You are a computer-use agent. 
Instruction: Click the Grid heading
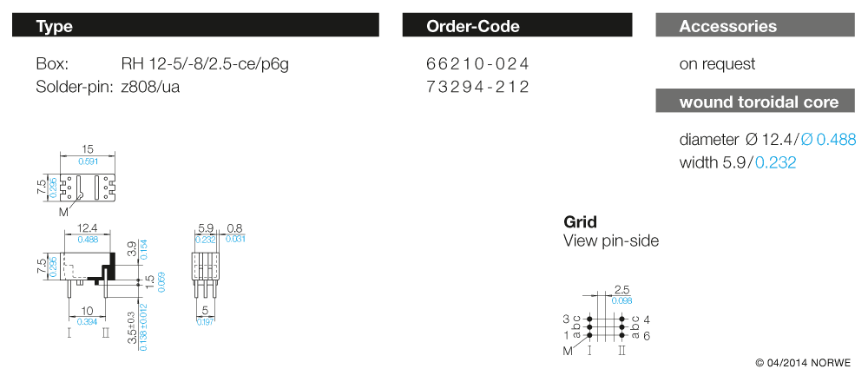(580, 221)
